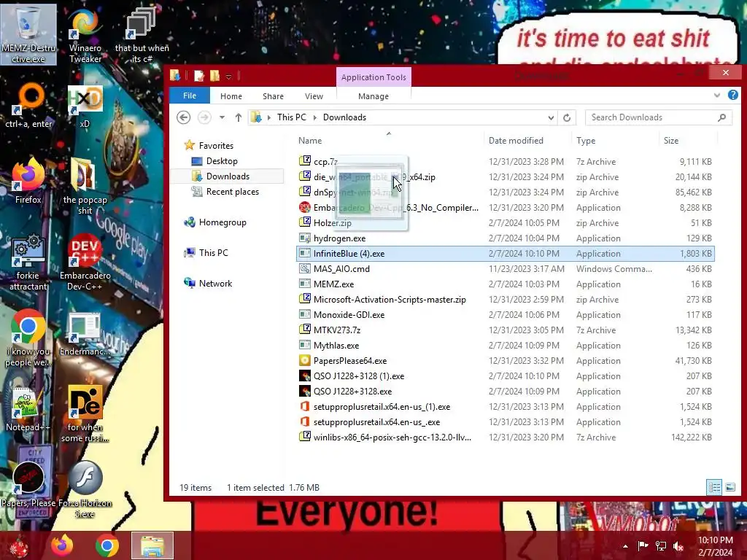
Task: Select Homegroup in navigation pane
Action: point(222,222)
